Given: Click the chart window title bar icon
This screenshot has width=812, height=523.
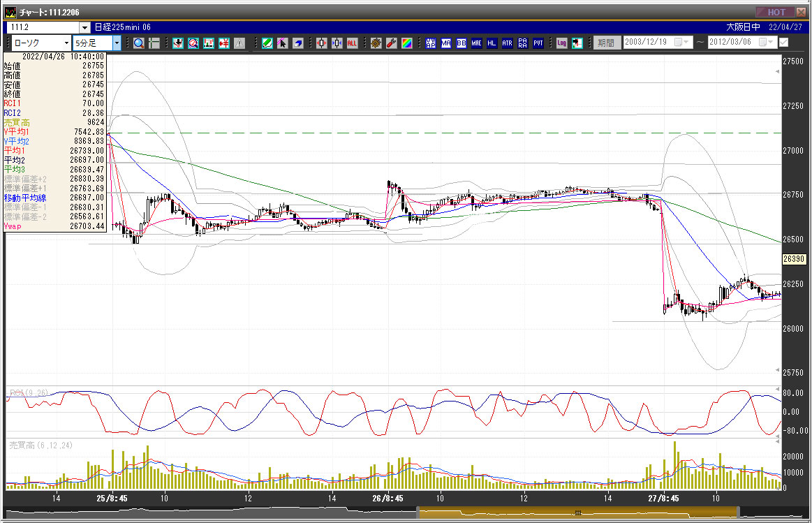Looking at the screenshot, I should [10, 12].
